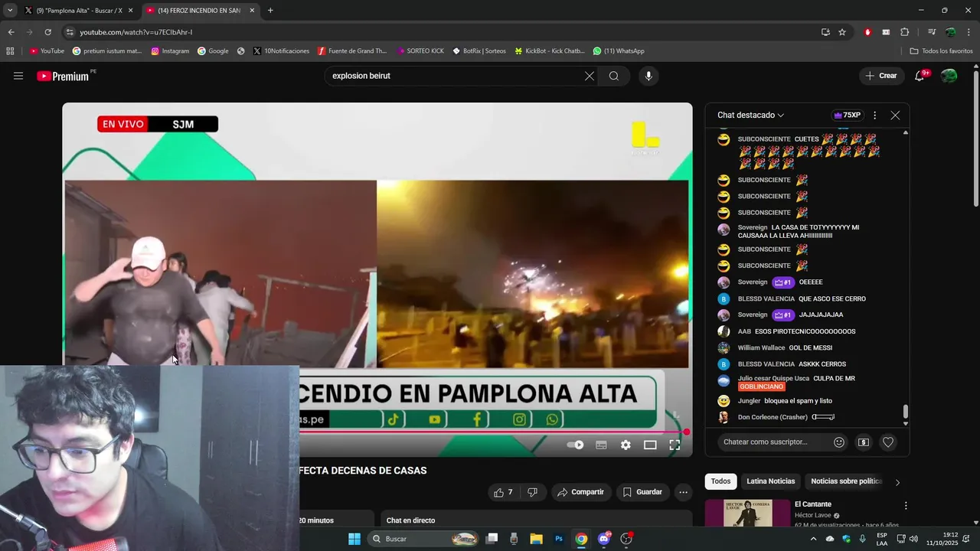Open more actions three-dot button under video
This screenshot has height=551, width=980.
(683, 492)
